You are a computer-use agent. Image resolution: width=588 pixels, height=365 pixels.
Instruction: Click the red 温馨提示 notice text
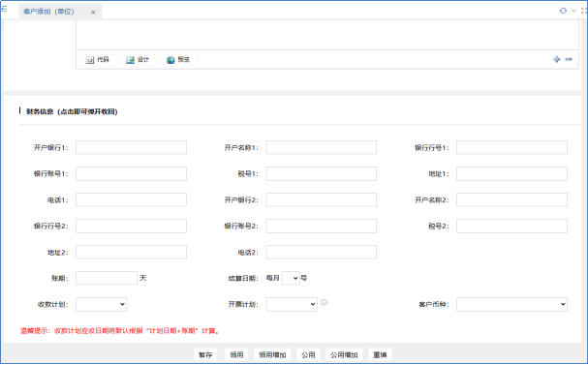click(119, 331)
